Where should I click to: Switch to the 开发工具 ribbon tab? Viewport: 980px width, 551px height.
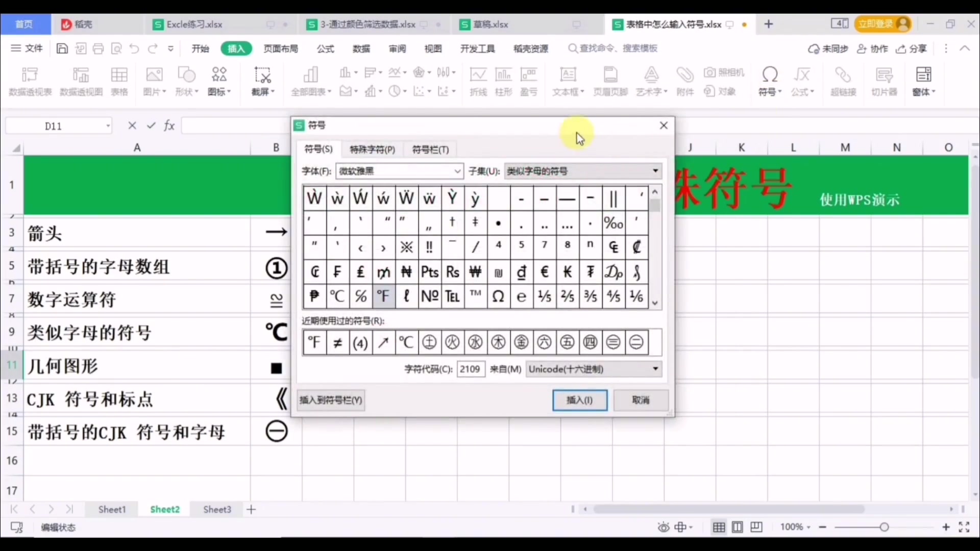[x=477, y=48]
